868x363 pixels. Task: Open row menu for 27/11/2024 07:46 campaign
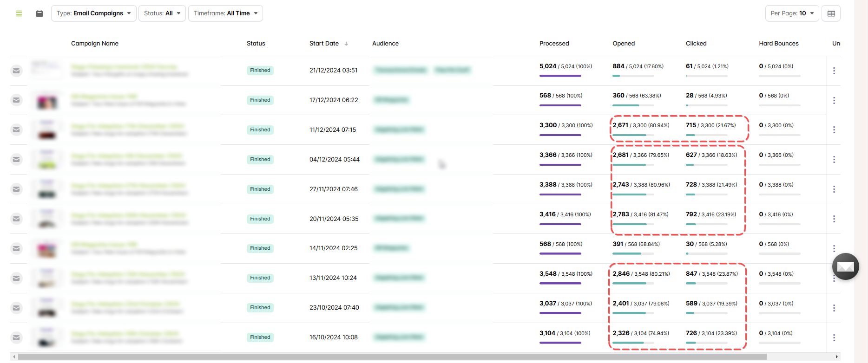(x=834, y=189)
